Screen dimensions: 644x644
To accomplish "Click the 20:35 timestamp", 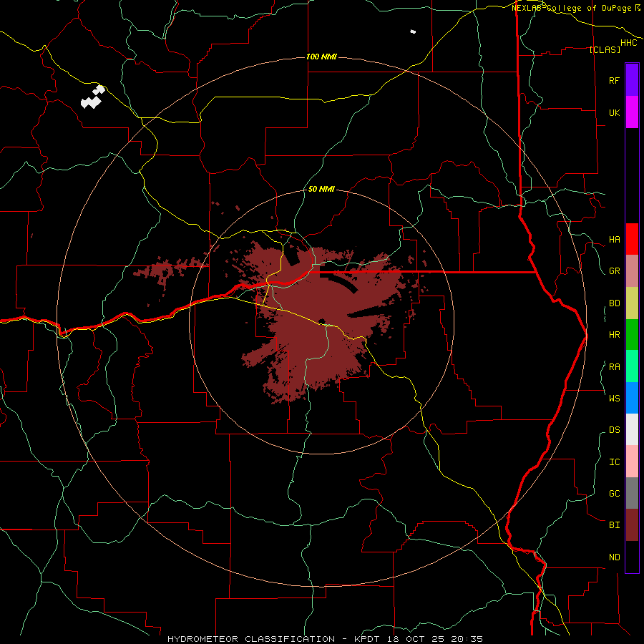I will 467,639.
